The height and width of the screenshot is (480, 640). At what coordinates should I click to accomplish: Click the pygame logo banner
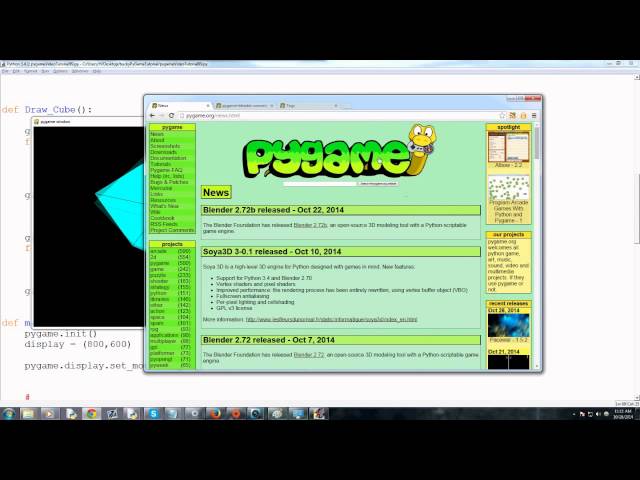[x=340, y=153]
